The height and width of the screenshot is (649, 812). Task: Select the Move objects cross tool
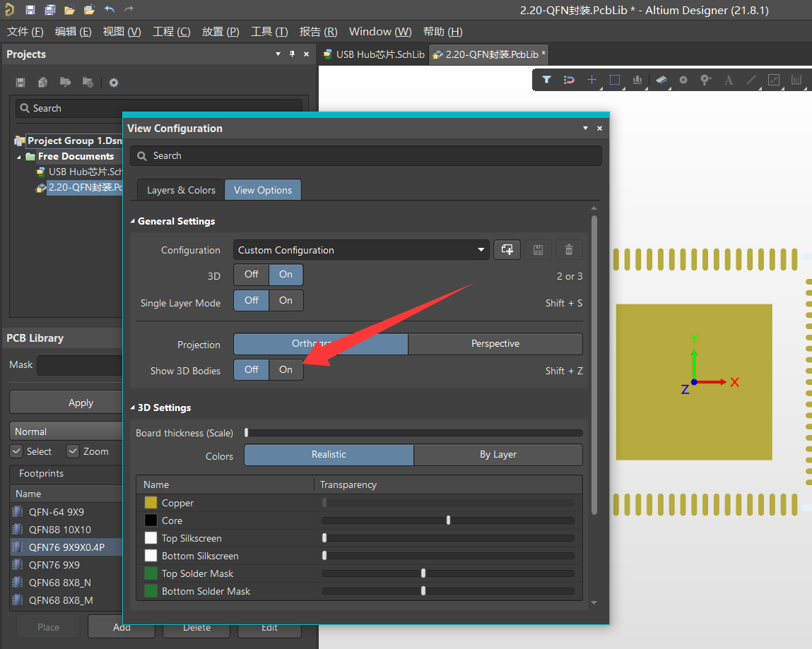pos(592,80)
